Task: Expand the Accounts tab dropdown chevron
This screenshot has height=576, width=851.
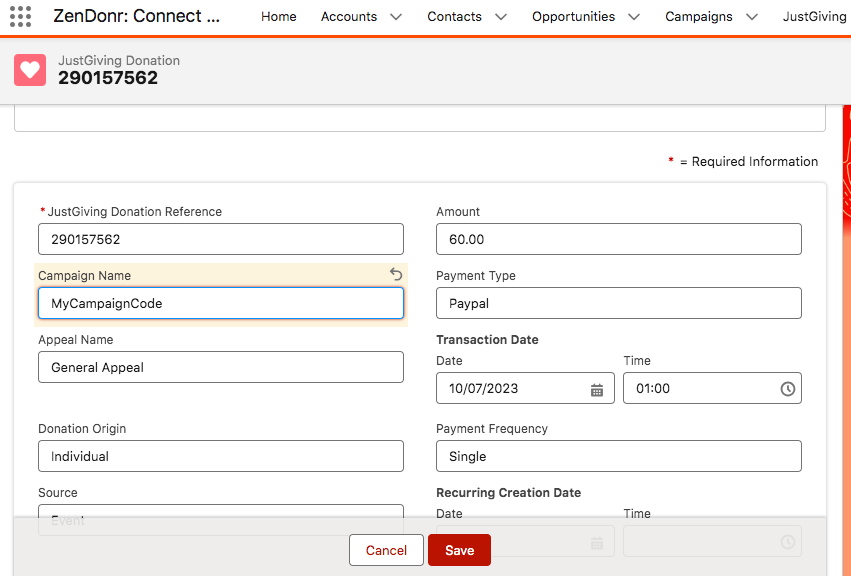Action: 396,17
